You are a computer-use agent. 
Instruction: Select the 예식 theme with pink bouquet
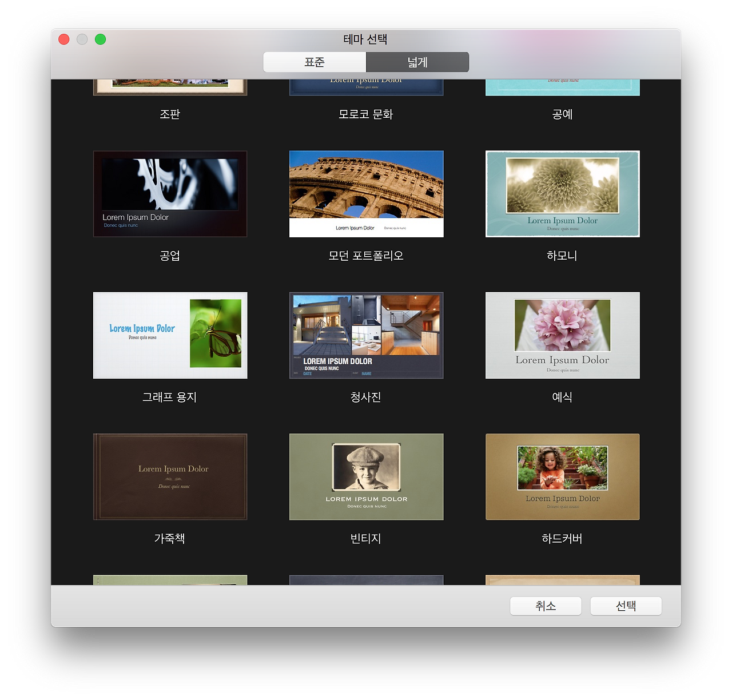(562, 335)
